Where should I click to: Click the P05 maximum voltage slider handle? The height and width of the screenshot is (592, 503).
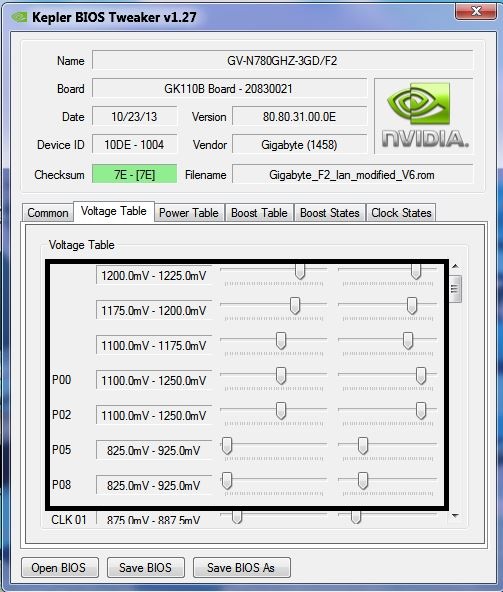tap(363, 446)
